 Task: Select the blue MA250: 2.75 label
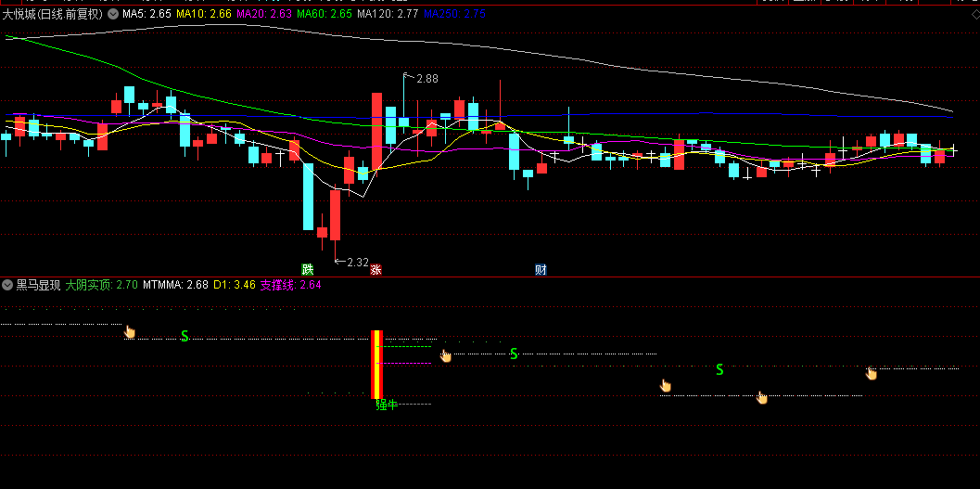click(x=454, y=14)
